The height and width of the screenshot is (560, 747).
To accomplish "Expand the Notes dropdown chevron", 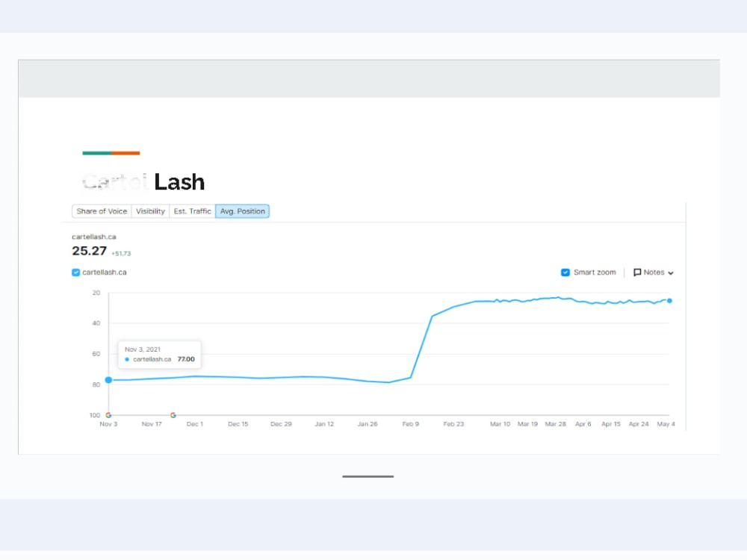I will [671, 273].
